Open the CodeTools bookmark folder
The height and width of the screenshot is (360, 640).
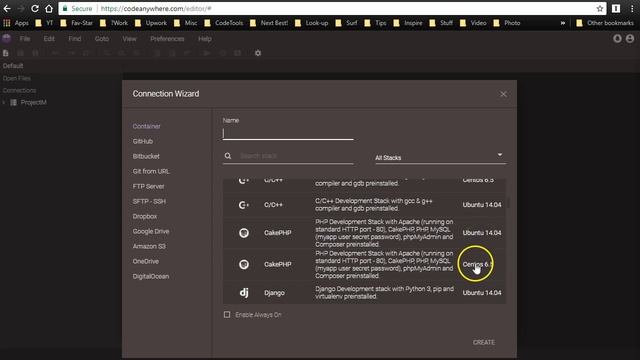[224, 23]
